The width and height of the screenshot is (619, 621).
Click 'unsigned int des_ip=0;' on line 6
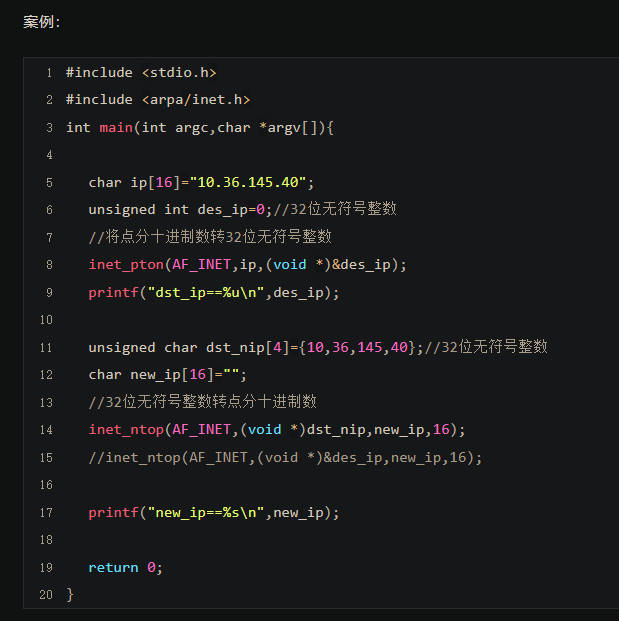tap(180, 210)
